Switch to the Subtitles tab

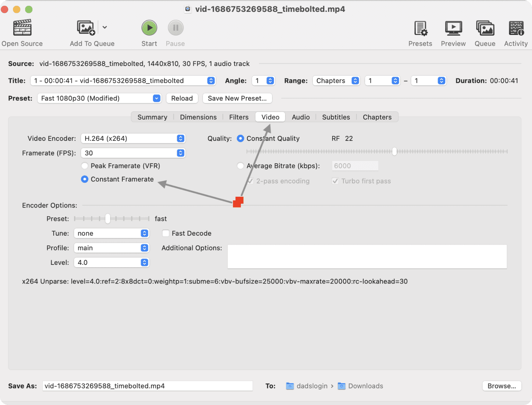[x=336, y=117]
